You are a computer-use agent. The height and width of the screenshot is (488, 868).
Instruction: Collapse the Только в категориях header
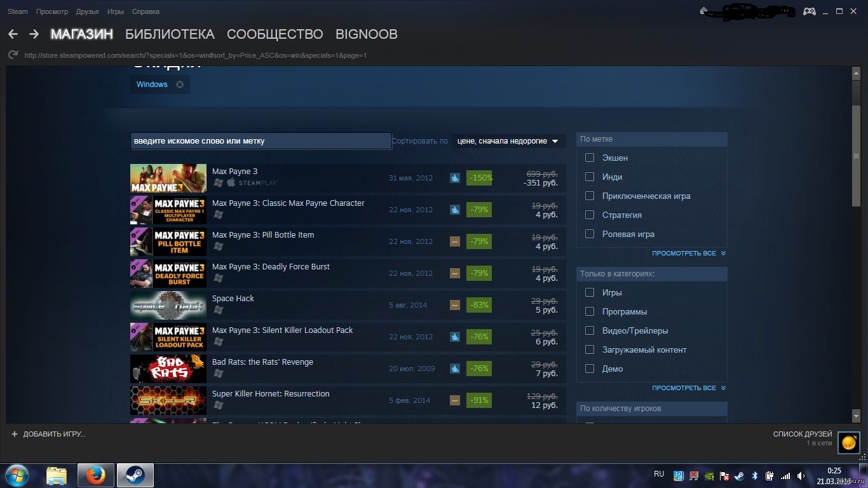click(652, 274)
